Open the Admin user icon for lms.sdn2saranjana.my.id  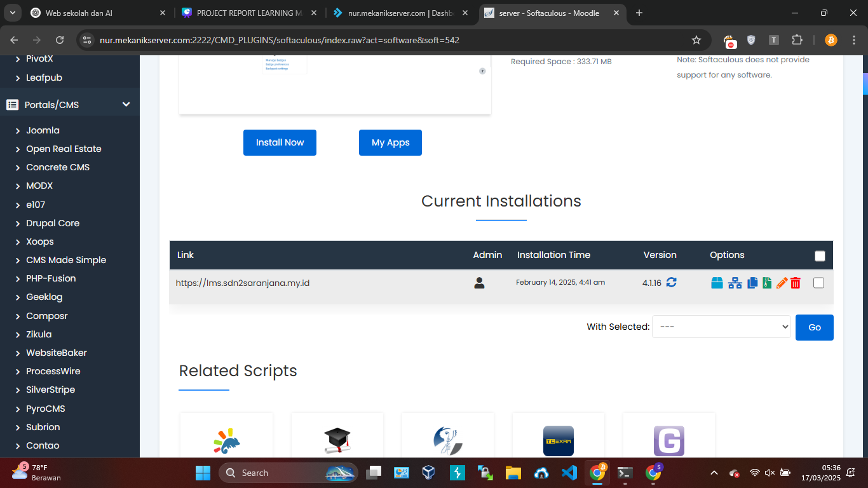click(x=480, y=283)
